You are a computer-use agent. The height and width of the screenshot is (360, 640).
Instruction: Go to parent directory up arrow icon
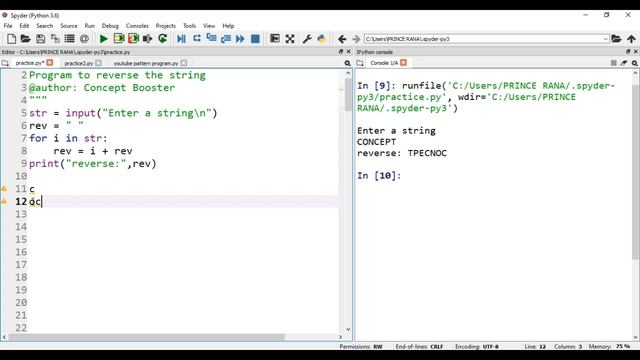click(631, 39)
